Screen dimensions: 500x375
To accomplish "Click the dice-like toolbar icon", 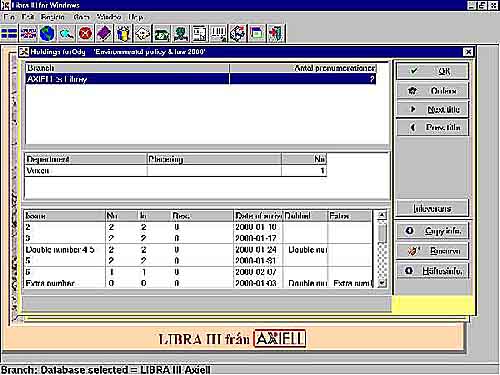I will [237, 34].
